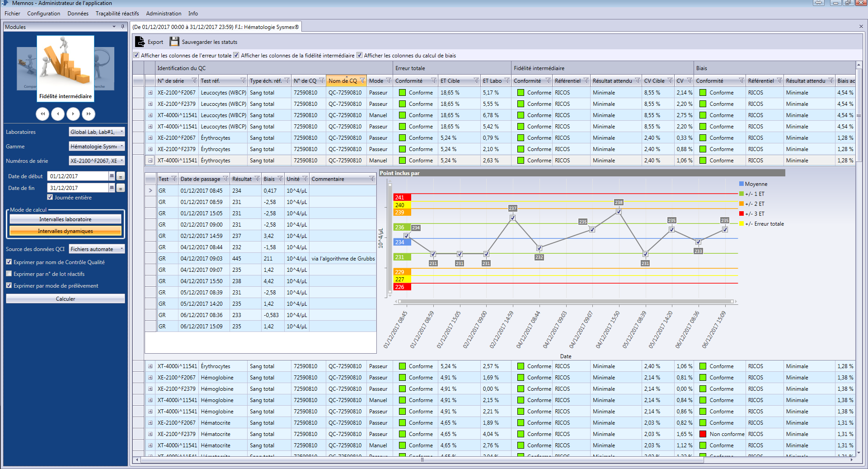The width and height of the screenshot is (868, 469).
Task: Open the Administration menu
Action: point(164,14)
